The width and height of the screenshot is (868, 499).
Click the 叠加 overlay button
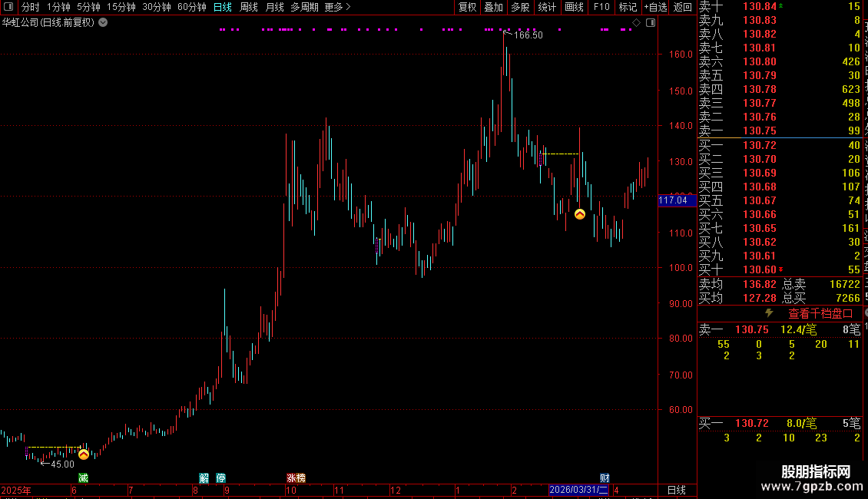pyautogui.click(x=494, y=7)
